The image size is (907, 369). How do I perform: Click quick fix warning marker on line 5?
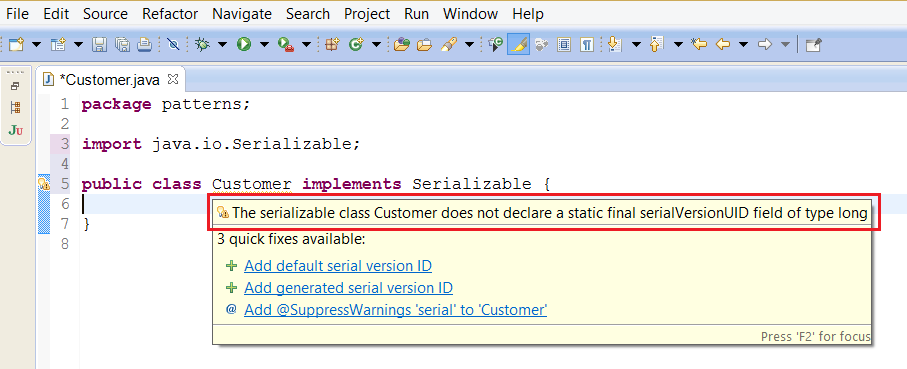pyautogui.click(x=44, y=184)
